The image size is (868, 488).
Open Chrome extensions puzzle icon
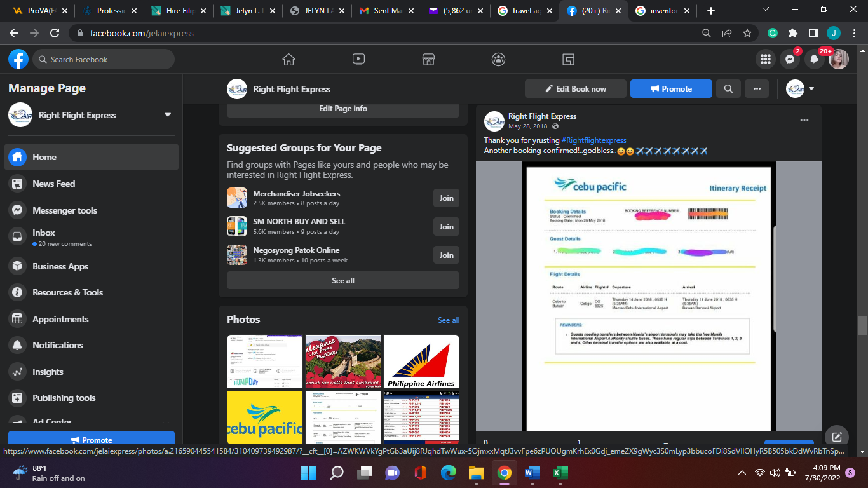coord(792,33)
